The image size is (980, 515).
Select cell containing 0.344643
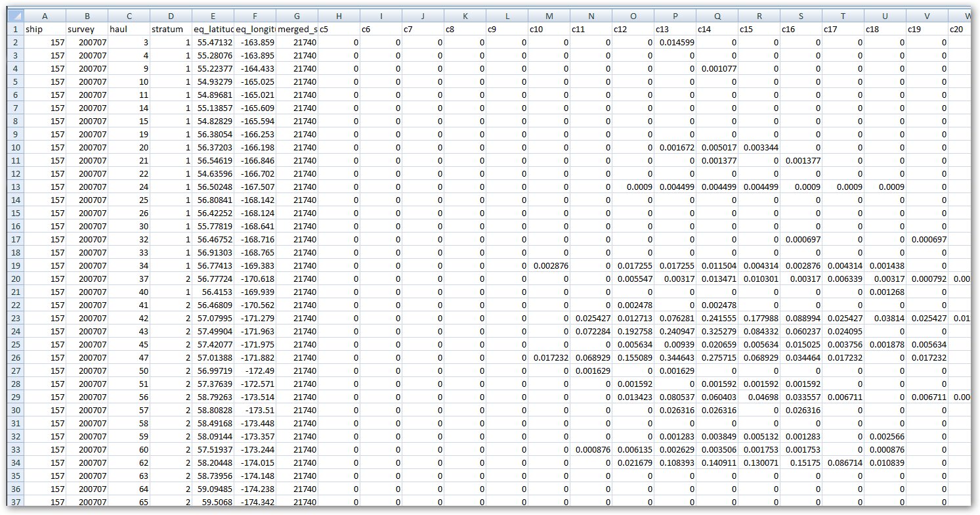tap(675, 357)
